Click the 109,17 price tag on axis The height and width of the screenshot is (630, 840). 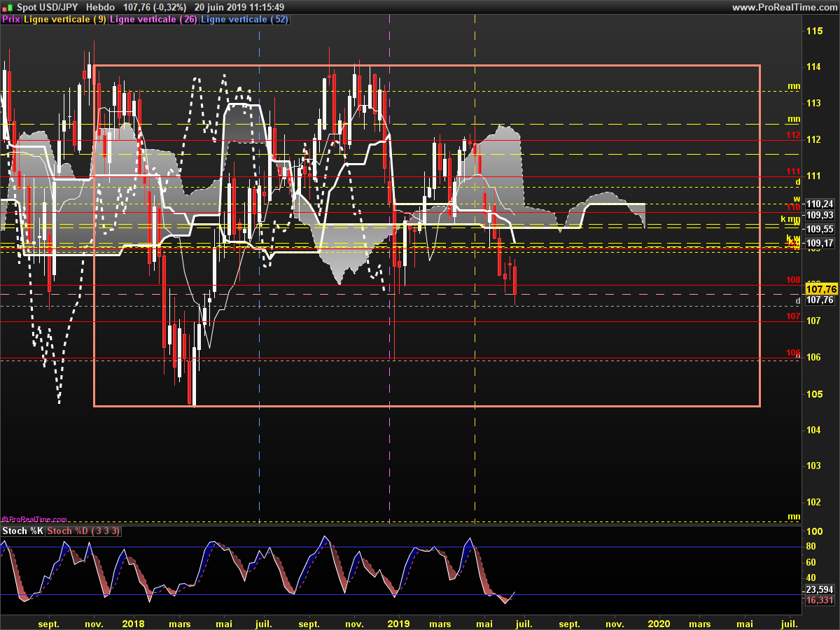coord(819,243)
